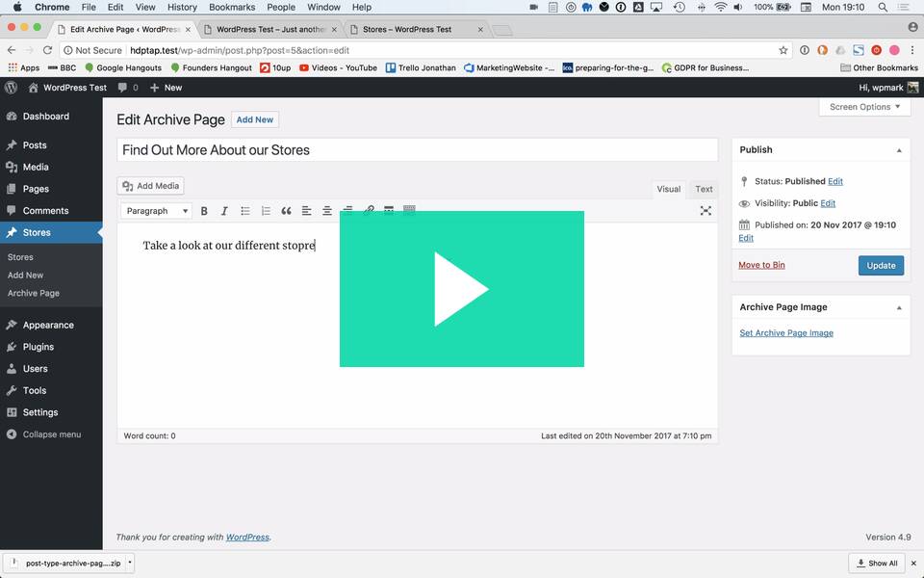Edit the published date link

745,238
